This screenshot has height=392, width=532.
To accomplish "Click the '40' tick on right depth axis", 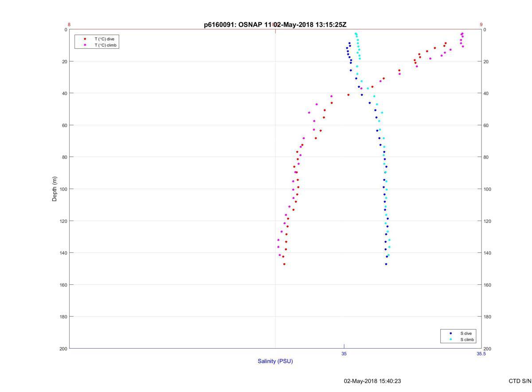I will click(x=486, y=93).
